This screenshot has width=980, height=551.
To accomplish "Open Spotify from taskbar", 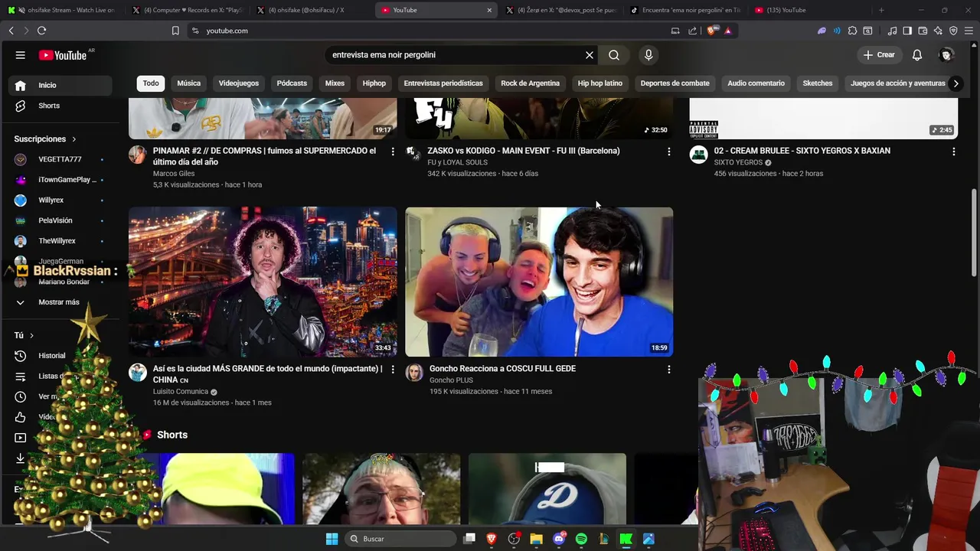I will point(581,539).
